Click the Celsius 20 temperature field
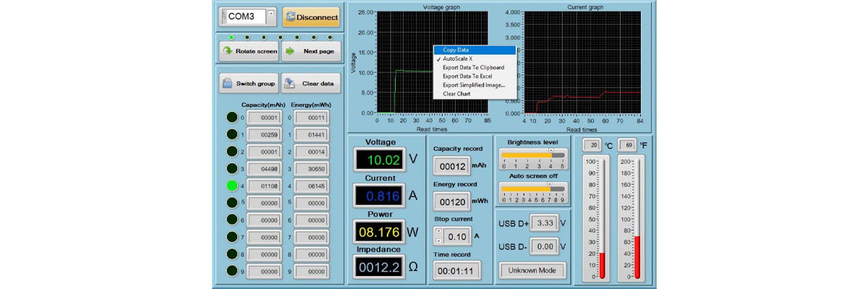868x289 pixels. (x=592, y=145)
